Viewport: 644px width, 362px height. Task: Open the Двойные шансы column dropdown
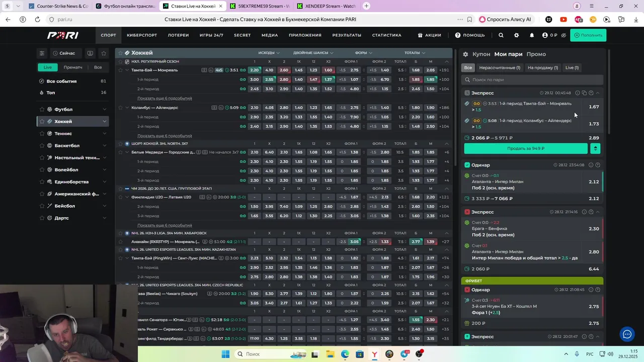click(313, 53)
